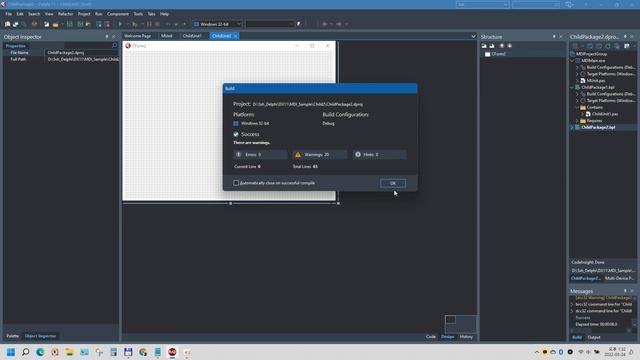Click the Full Path property value
Image resolution: width=640 pixels, height=360 pixels.
82,59
